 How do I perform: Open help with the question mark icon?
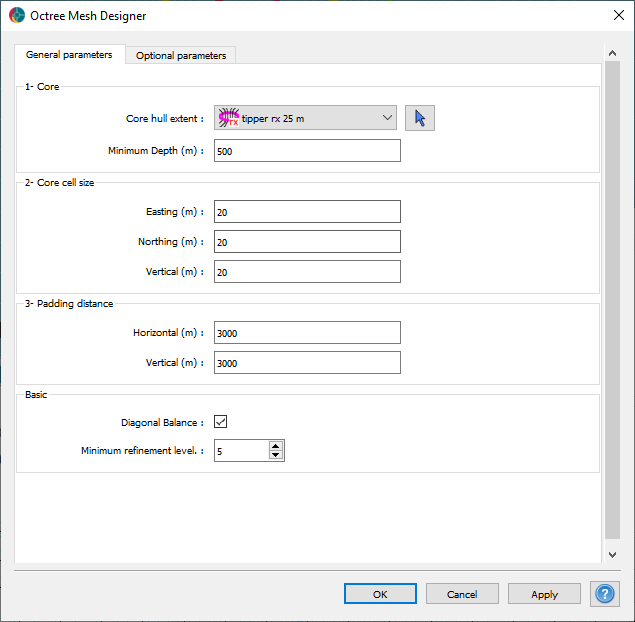click(x=605, y=594)
